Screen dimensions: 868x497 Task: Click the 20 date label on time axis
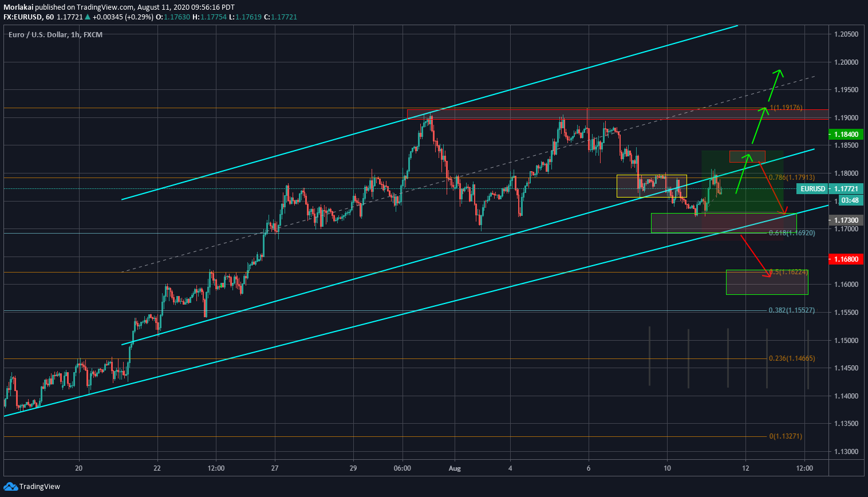(78, 468)
